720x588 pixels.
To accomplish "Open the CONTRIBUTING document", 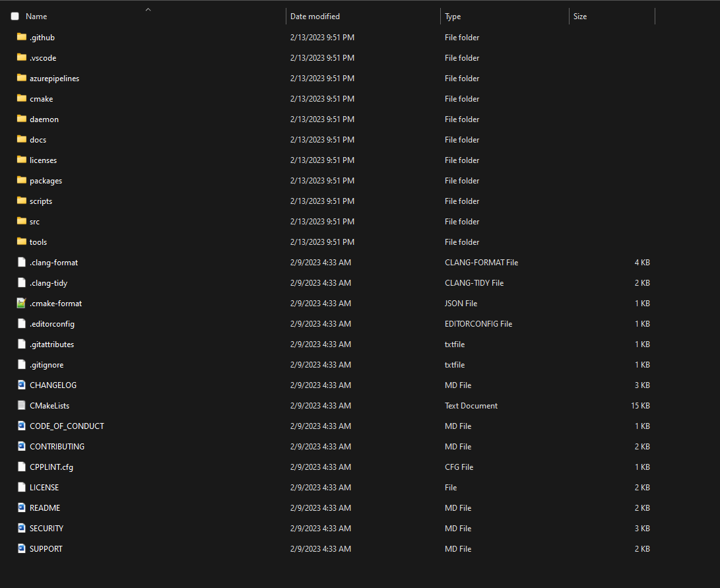I will click(57, 446).
